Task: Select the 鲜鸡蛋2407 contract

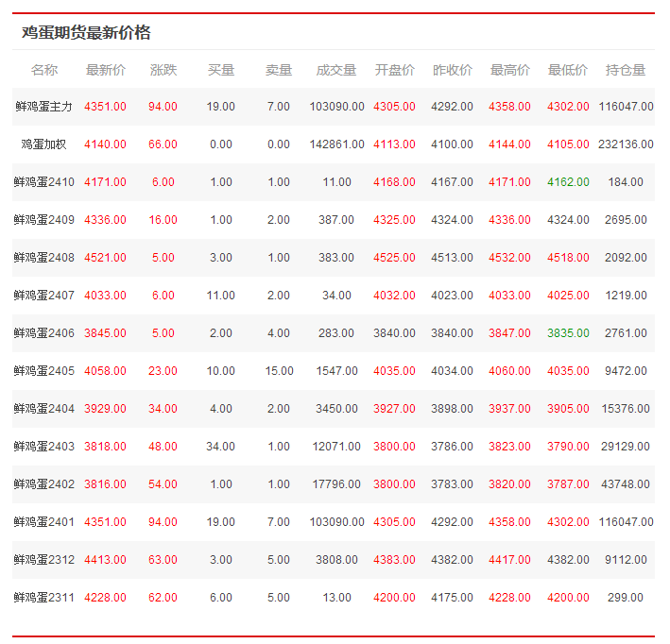Action: [x=43, y=296]
